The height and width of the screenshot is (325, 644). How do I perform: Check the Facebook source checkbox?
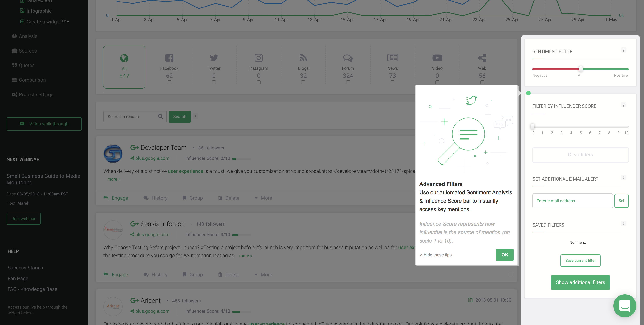coord(169,82)
